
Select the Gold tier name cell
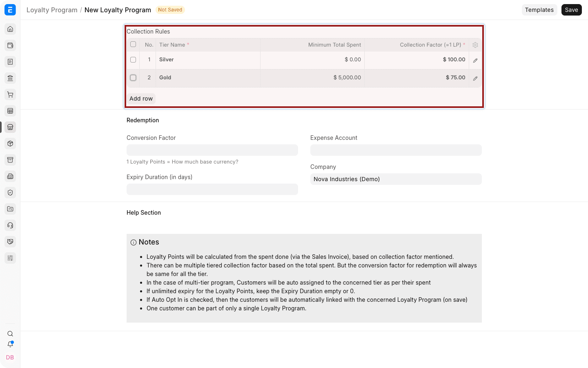[x=208, y=78]
